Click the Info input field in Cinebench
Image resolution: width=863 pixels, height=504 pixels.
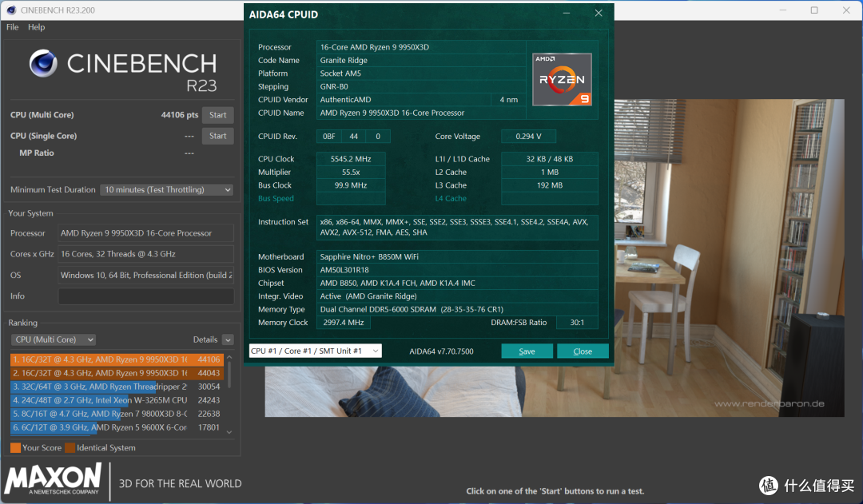pos(146,296)
